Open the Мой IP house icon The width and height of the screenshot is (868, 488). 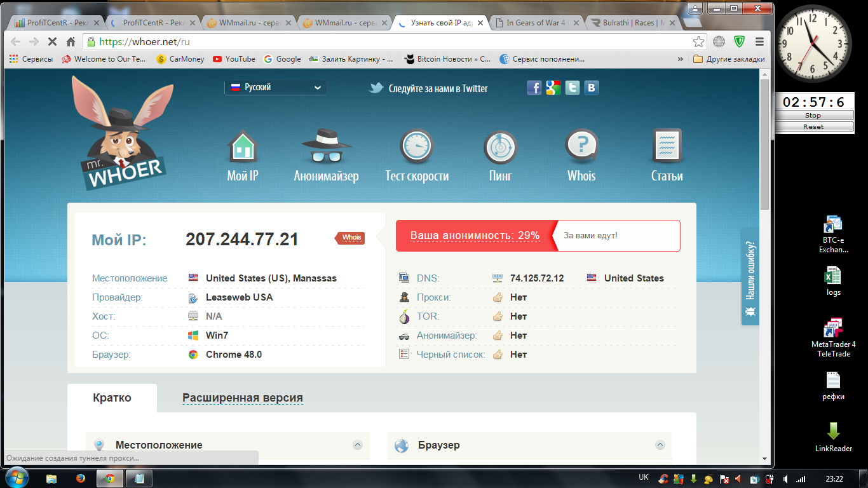coord(243,146)
